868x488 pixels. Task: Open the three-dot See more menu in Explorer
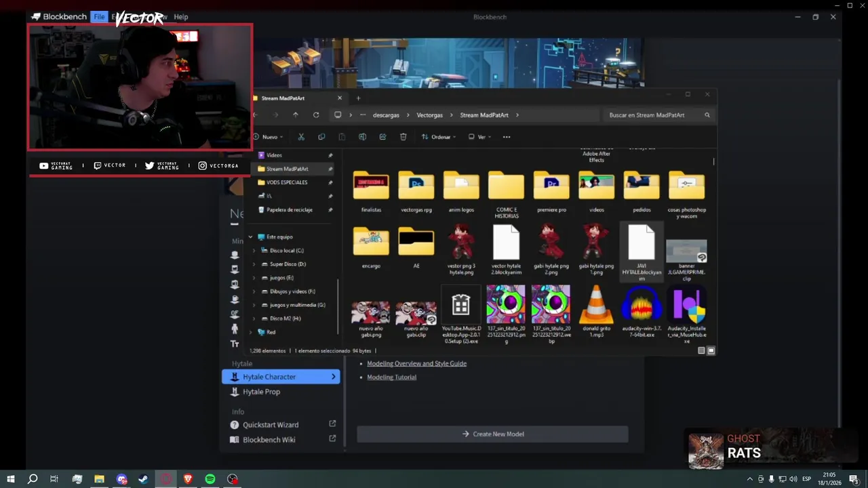pyautogui.click(x=506, y=137)
